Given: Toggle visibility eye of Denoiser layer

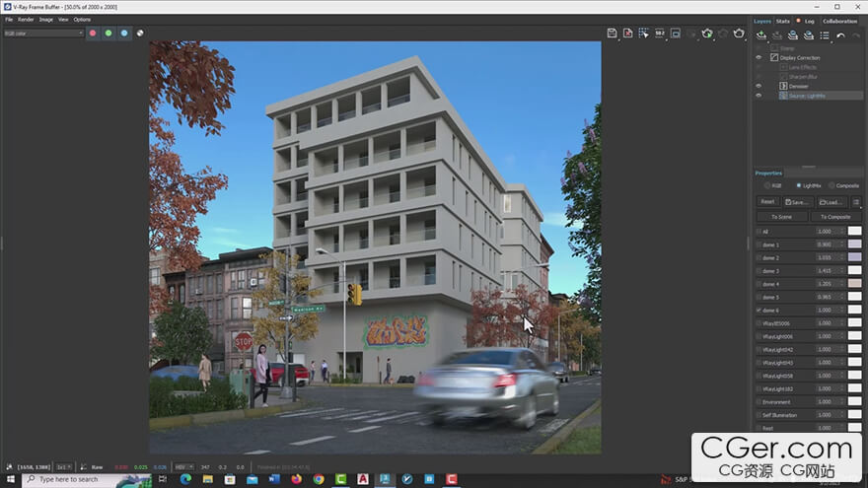Looking at the screenshot, I should (x=759, y=87).
